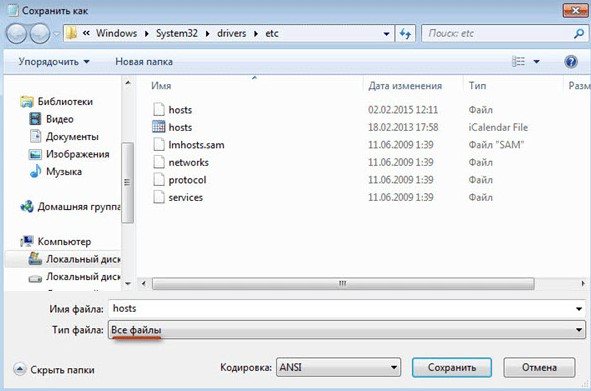Viewport: 591px width, 391px height.
Task: Click the horizontal scrollbar thumb in file list
Action: tap(343, 284)
